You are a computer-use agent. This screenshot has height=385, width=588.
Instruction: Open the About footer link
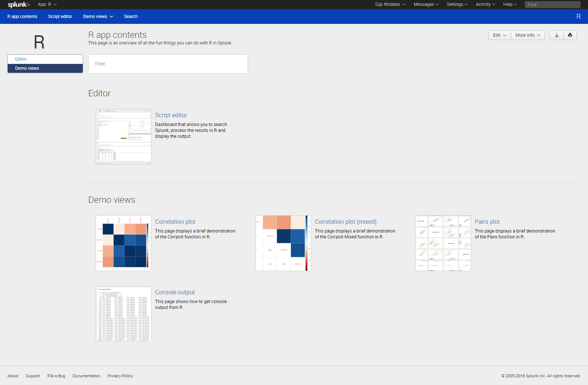(x=13, y=376)
